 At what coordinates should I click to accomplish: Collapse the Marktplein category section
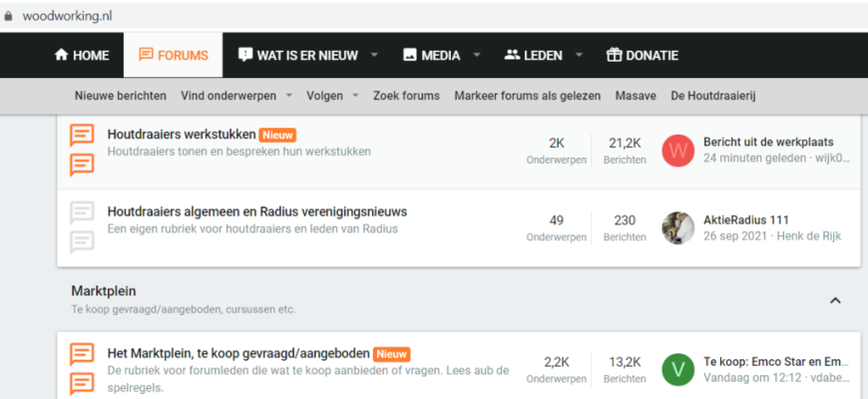click(835, 300)
